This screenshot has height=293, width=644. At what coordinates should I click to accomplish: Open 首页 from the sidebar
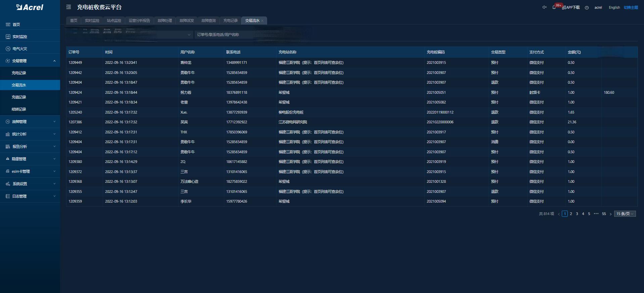(16, 25)
